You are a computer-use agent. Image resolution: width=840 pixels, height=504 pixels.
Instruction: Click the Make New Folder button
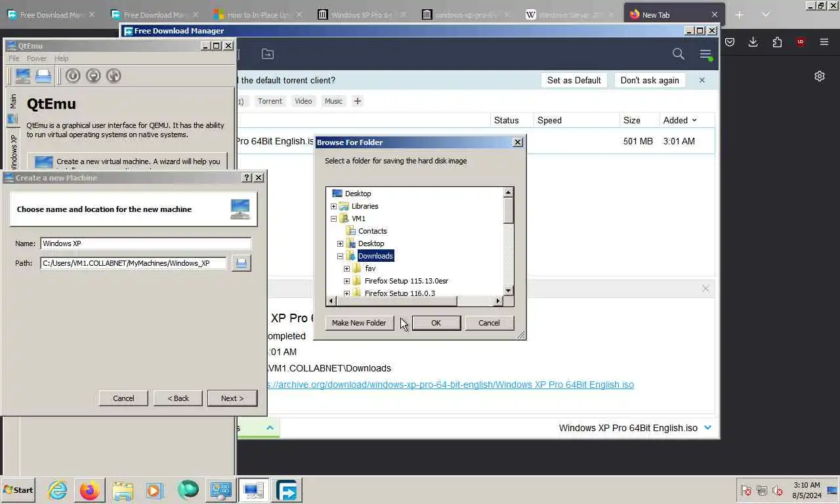(x=359, y=323)
